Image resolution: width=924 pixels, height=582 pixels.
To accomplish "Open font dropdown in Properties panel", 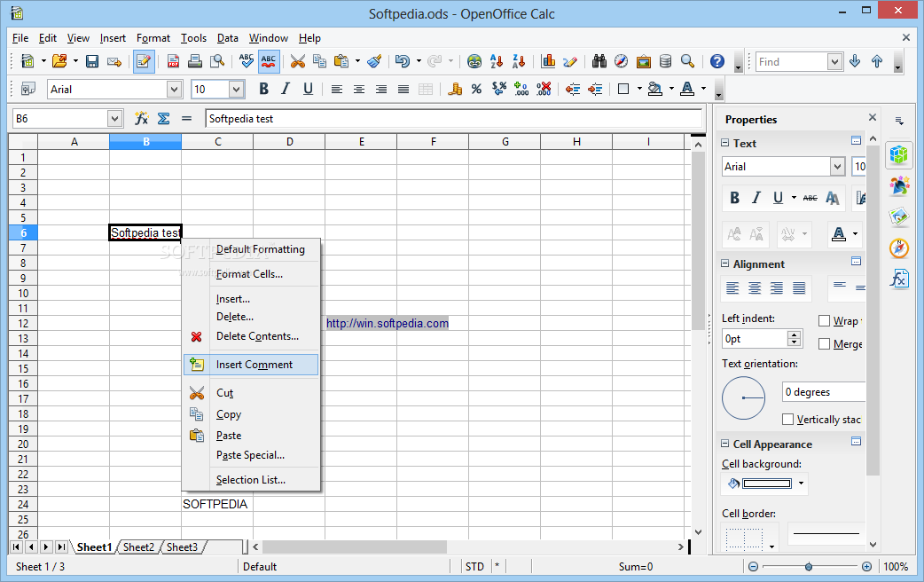I will (837, 167).
